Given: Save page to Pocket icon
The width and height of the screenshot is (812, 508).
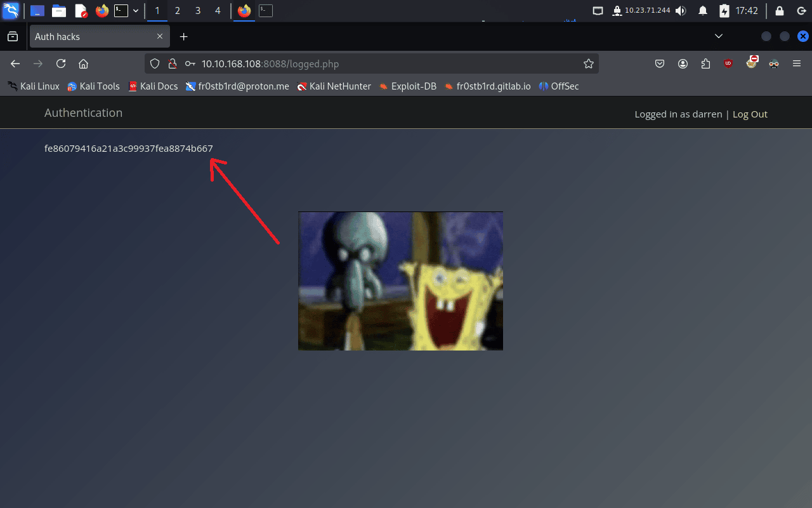Looking at the screenshot, I should [660, 63].
